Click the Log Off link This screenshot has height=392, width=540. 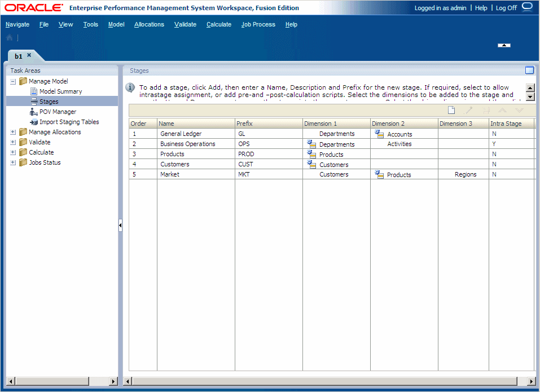point(505,8)
